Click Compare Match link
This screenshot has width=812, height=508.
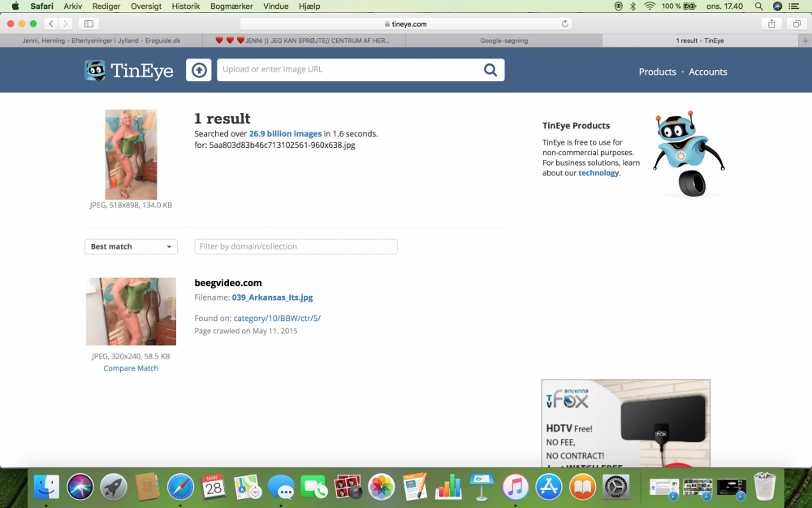coord(131,368)
